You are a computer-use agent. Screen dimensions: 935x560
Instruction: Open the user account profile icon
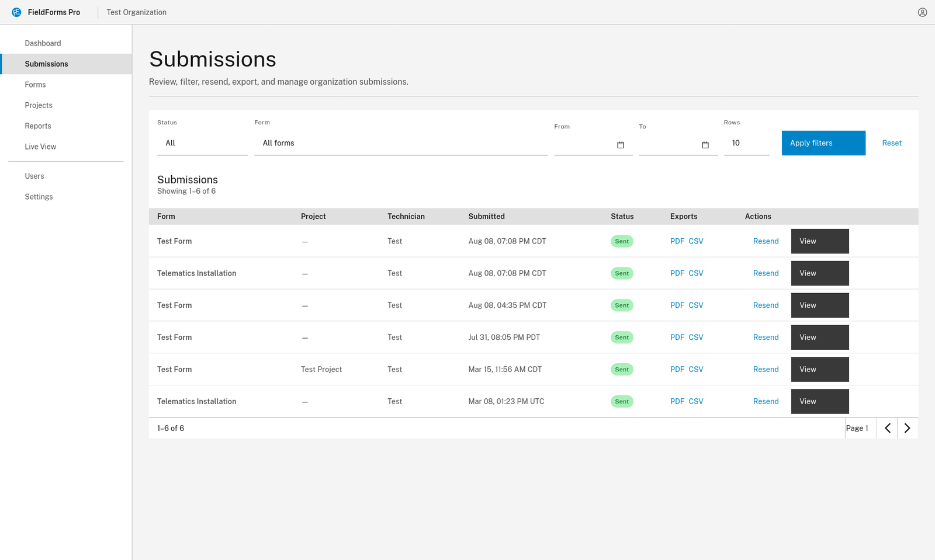[922, 12]
